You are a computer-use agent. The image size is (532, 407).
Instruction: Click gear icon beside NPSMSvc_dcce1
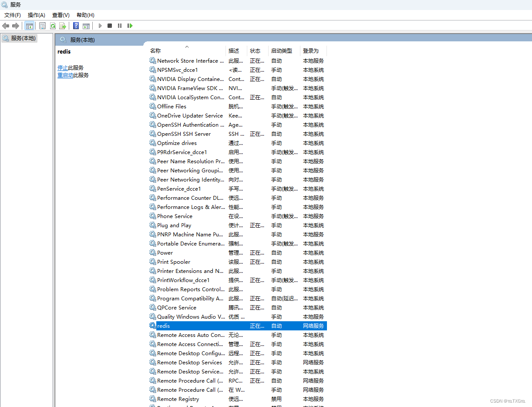click(x=152, y=70)
